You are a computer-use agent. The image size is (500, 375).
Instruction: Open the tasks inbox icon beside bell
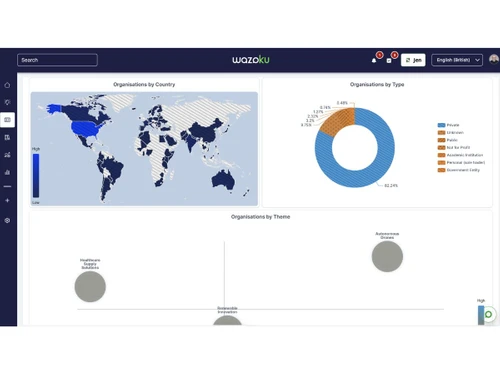pos(389,60)
